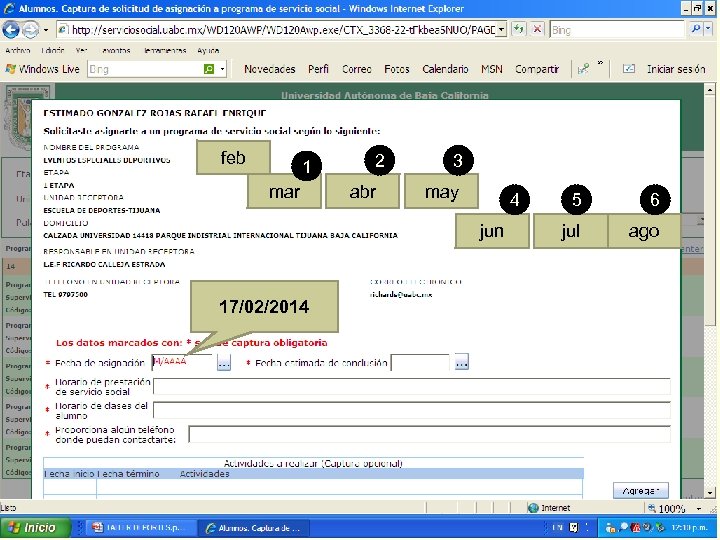
Task: Click the browser Back arrow button
Action: [x=11, y=30]
